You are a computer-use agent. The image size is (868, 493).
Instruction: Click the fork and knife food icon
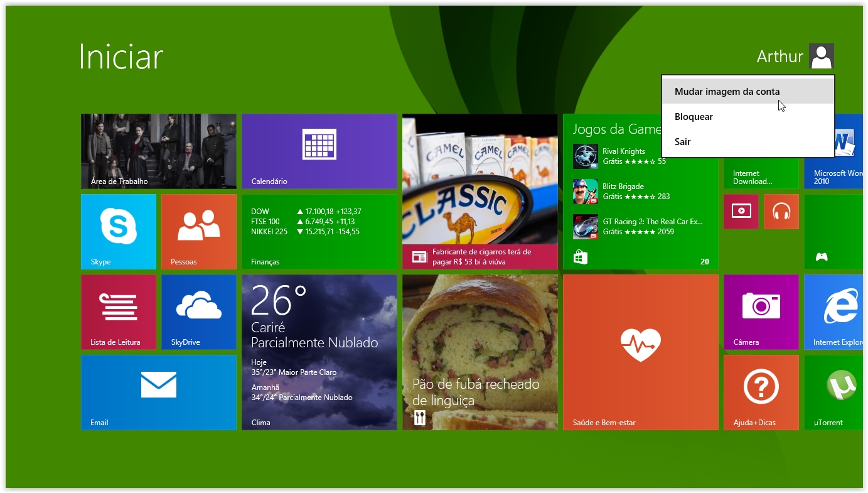pos(420,418)
